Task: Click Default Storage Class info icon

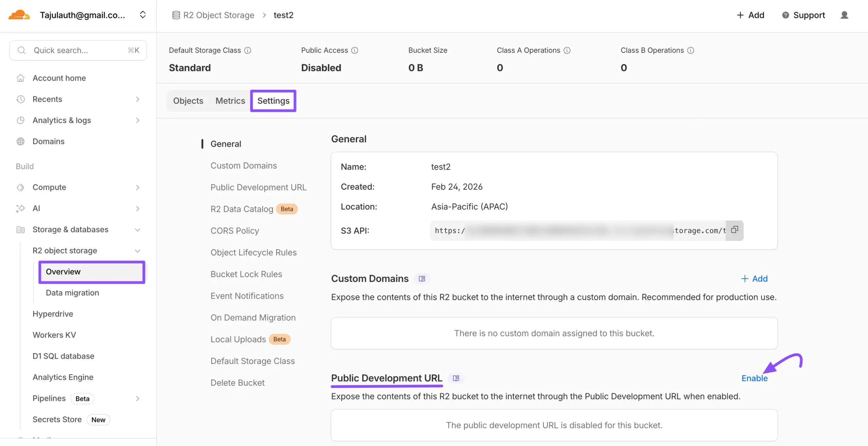Action: click(248, 50)
